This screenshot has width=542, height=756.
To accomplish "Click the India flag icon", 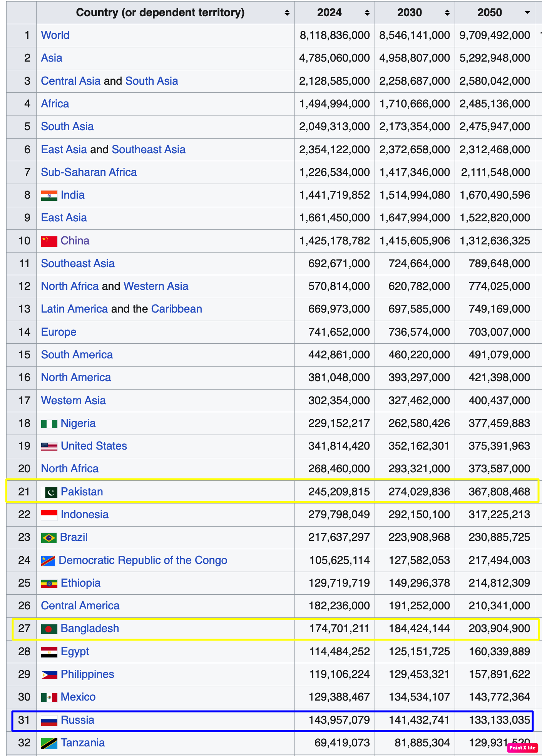I will [49, 196].
